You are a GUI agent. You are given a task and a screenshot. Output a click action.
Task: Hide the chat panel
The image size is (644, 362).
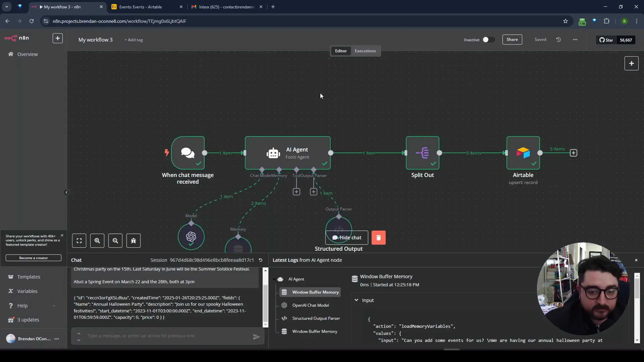coord(346,238)
